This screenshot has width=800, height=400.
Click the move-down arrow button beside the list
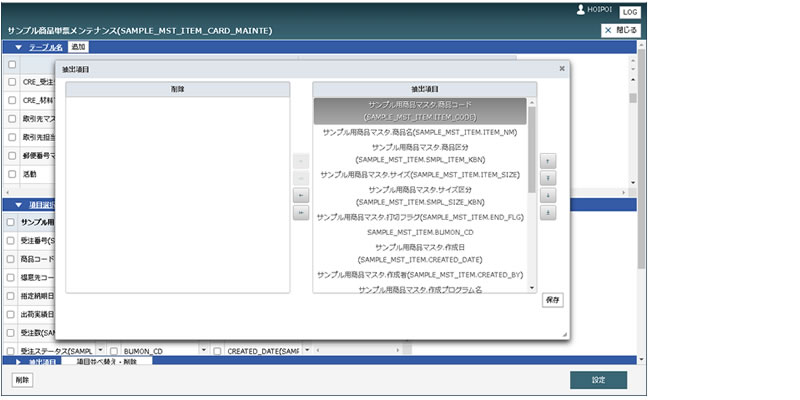click(x=547, y=195)
